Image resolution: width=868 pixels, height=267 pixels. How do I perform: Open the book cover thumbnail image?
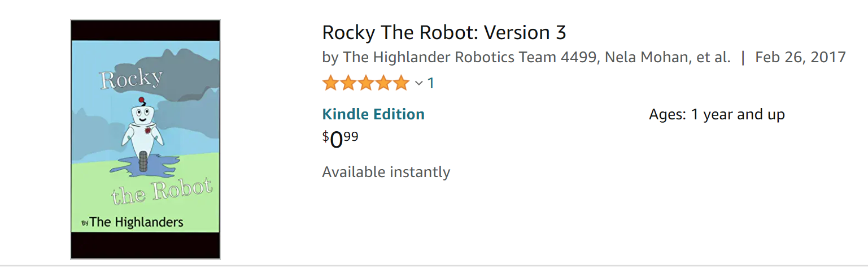point(145,139)
